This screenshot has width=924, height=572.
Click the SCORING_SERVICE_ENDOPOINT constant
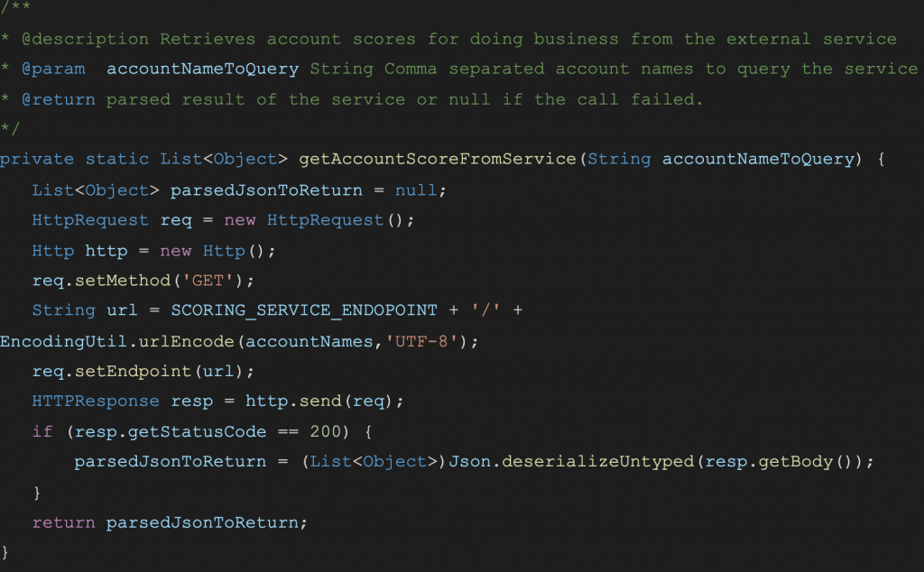[304, 310]
